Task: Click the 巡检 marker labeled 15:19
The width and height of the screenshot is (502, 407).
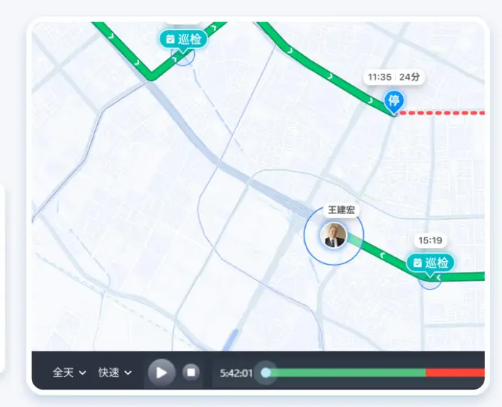Action: [430, 264]
